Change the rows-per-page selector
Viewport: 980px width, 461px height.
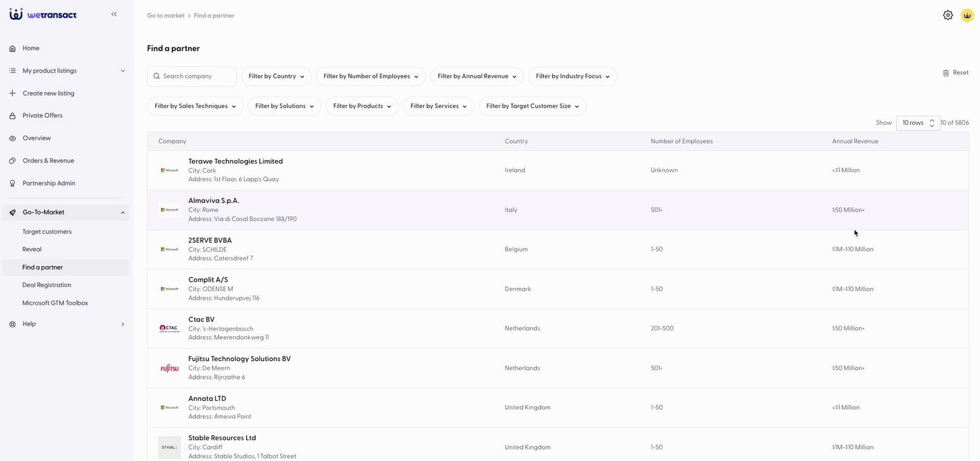[x=918, y=123]
